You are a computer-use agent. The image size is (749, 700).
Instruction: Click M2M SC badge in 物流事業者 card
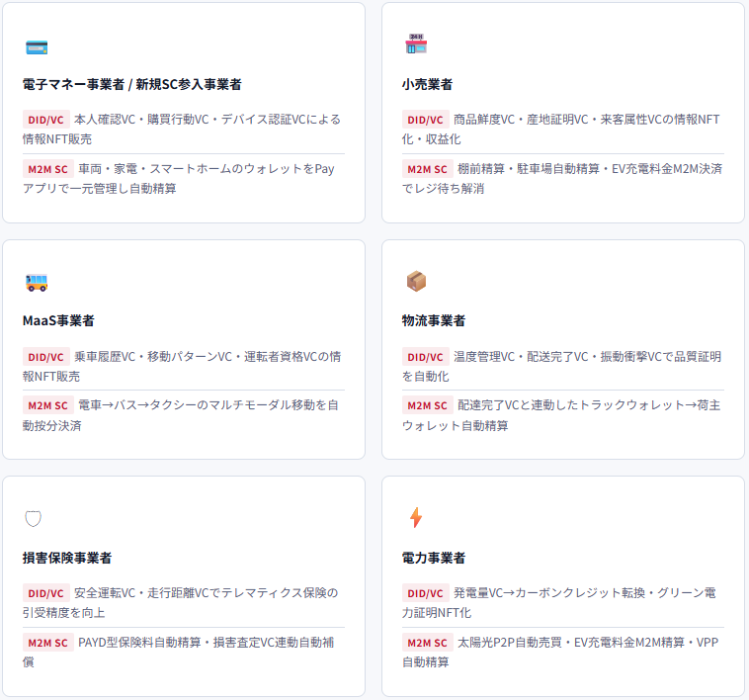(x=427, y=405)
